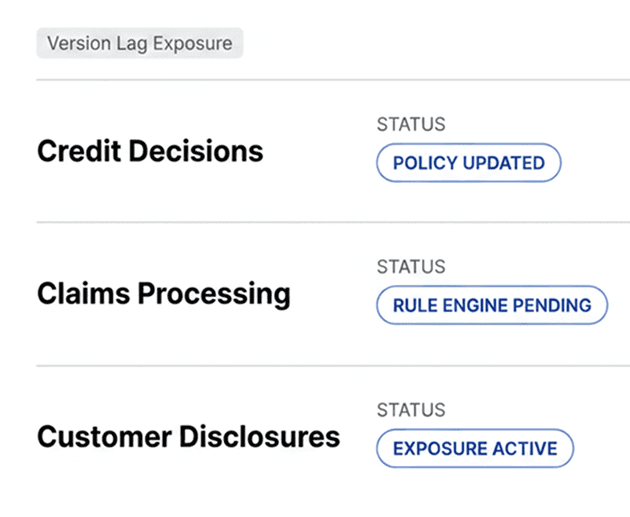Screen dimensions: 630x517
Task: Click the word Exposure in the gray tag
Action: pos(193,43)
